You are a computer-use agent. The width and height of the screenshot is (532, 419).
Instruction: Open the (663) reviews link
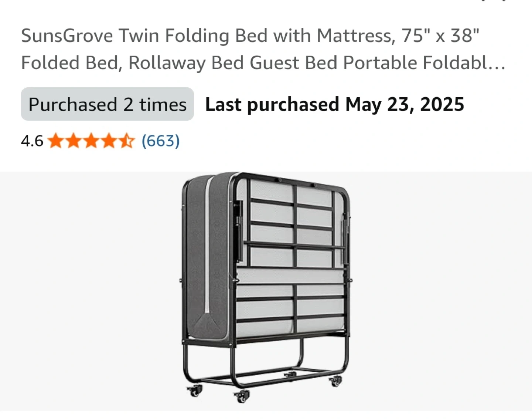tap(161, 141)
